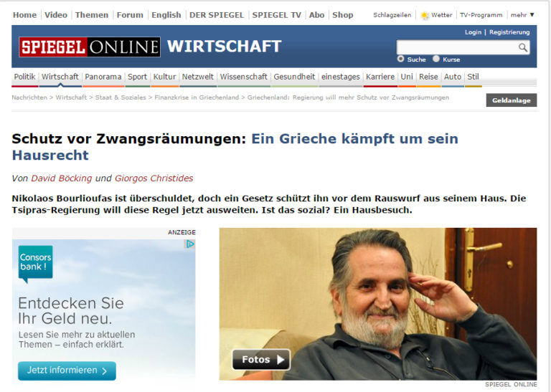
Task: Click the Login link
Action: [473, 32]
